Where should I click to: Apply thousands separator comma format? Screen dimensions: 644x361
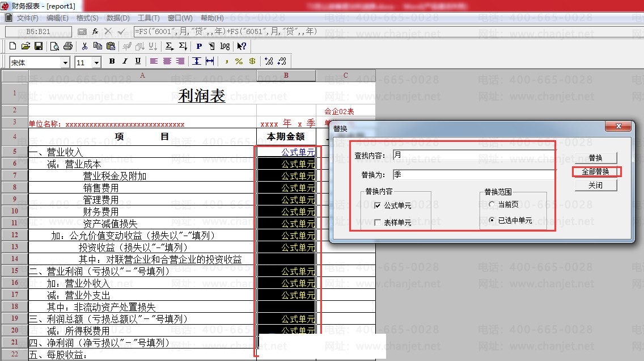coord(226,61)
